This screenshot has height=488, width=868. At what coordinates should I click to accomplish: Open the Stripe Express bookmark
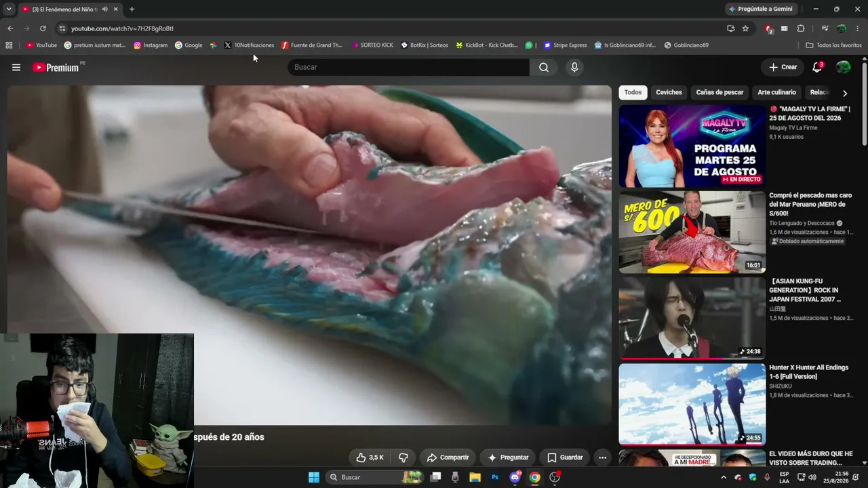click(x=565, y=45)
